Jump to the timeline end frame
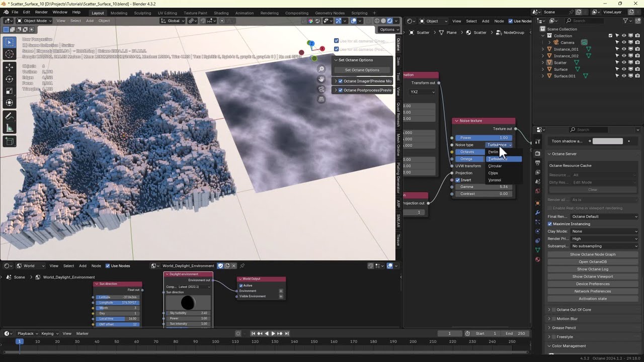Image resolution: width=644 pixels, height=362 pixels. pos(287,333)
